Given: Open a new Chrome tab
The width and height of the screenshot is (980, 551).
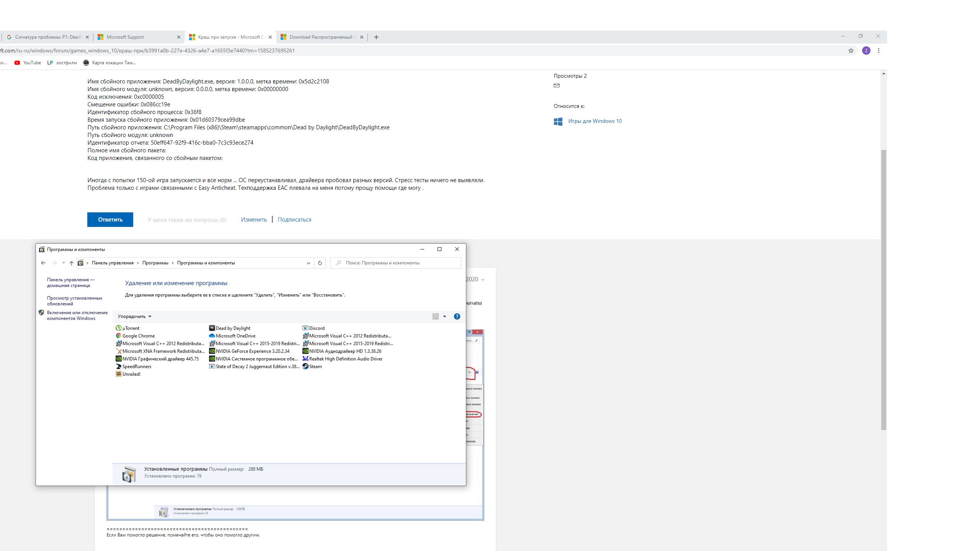Looking at the screenshot, I should [x=376, y=37].
